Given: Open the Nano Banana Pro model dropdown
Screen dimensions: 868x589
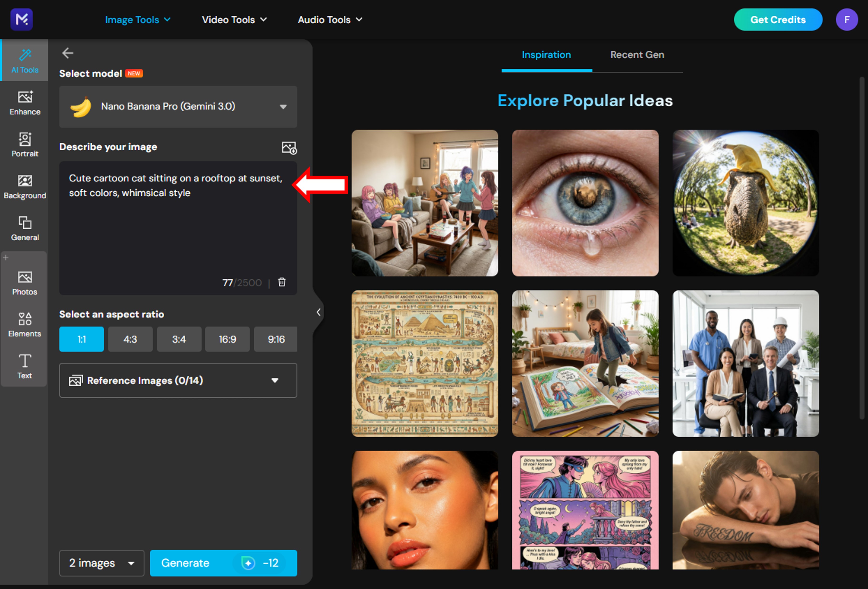Looking at the screenshot, I should 178,106.
